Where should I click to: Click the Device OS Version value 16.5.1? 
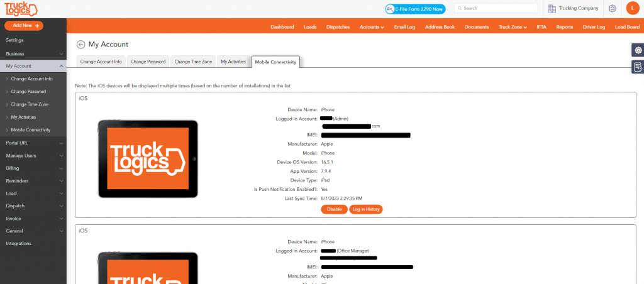327,162
